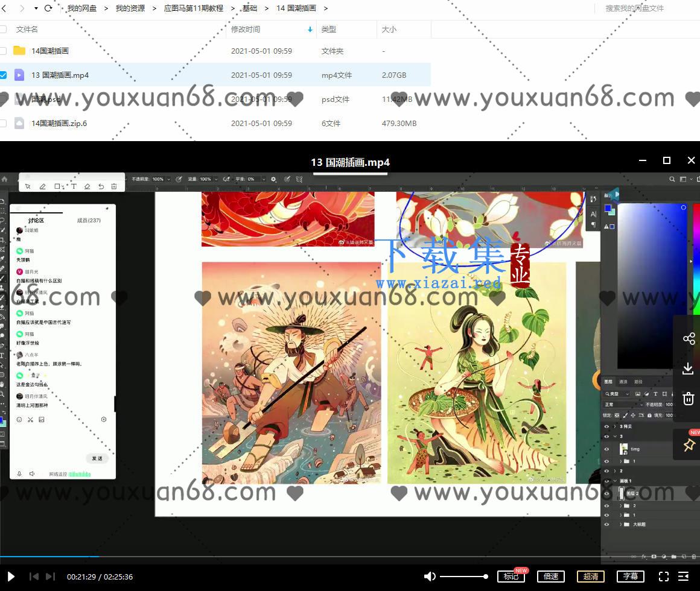Open the emoji picker in chat
Image resolution: width=700 pixels, height=591 pixels.
point(19,419)
